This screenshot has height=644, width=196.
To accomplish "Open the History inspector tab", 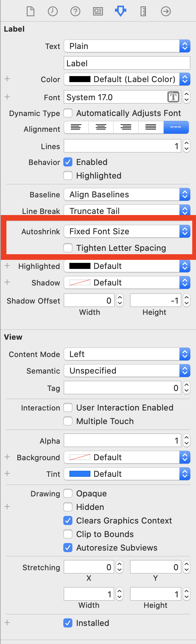I will click(53, 12).
